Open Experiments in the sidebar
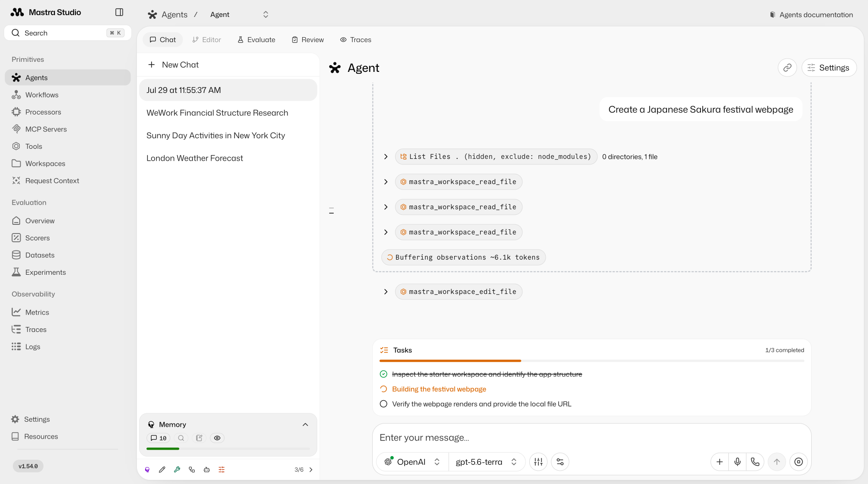This screenshot has width=868, height=484. [68, 272]
